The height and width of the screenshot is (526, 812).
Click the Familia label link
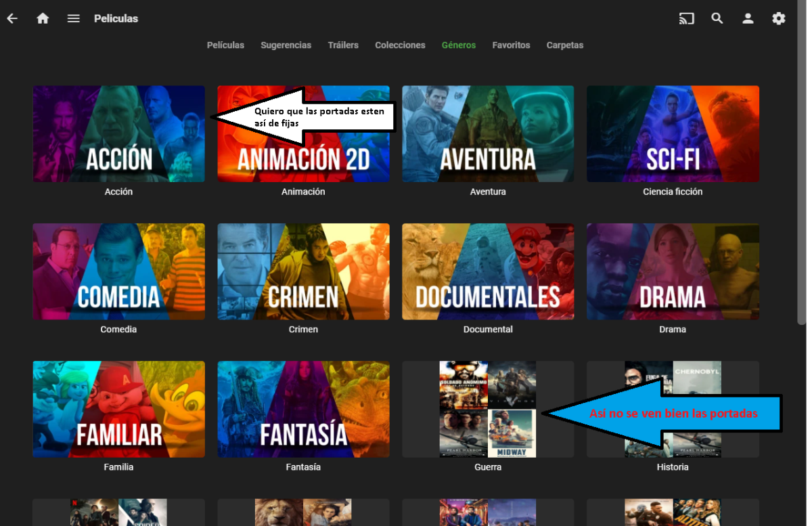coord(118,467)
